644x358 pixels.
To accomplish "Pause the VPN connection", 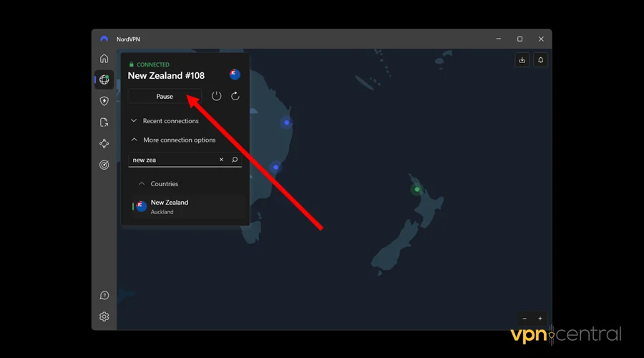I will point(165,96).
